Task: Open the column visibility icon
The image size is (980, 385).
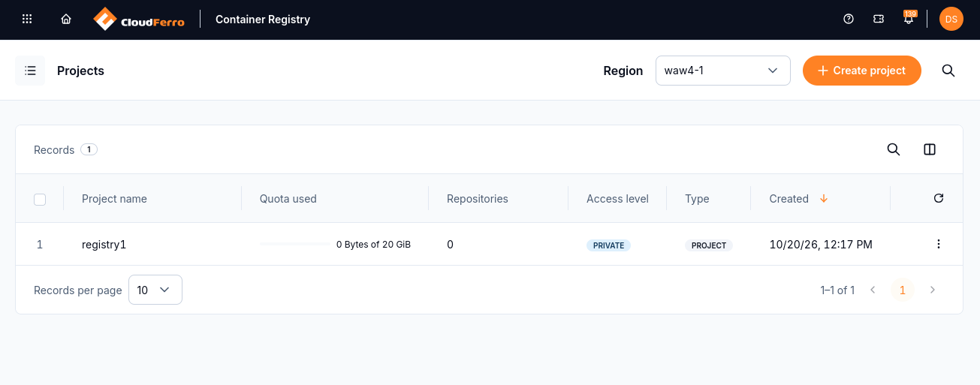Action: tap(930, 149)
